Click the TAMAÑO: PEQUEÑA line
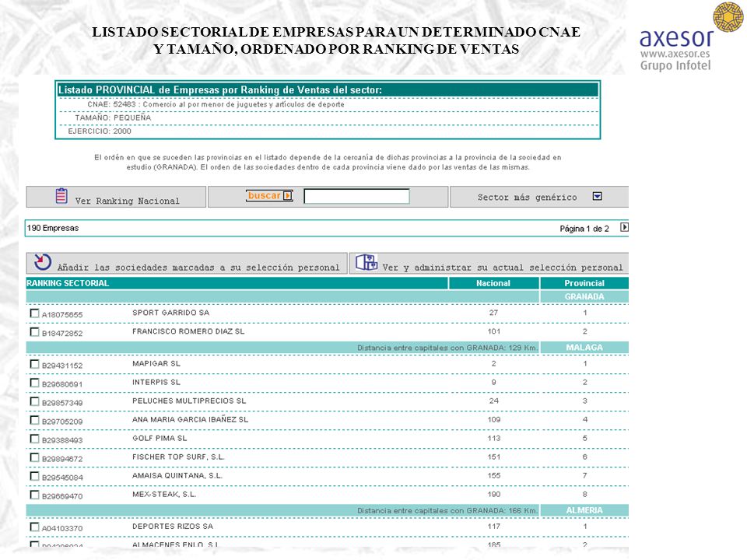747x560 pixels. [x=113, y=117]
